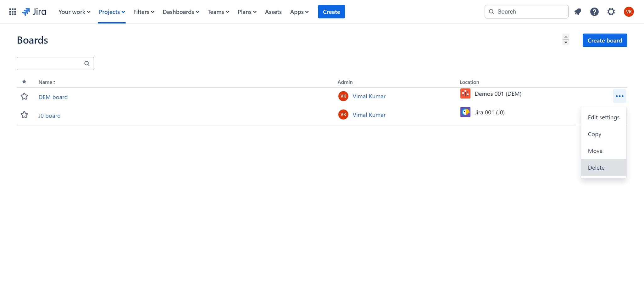Click the Jira 001 project icon

(465, 112)
